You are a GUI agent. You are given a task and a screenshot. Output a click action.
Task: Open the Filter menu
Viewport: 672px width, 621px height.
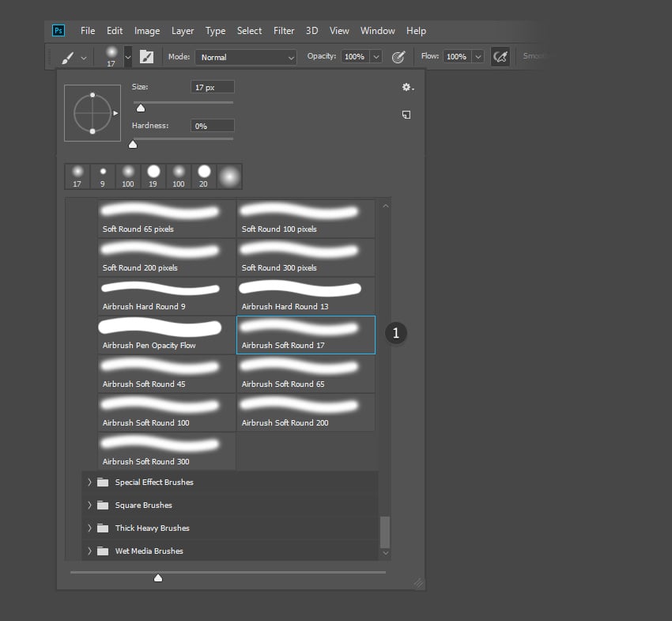point(284,31)
